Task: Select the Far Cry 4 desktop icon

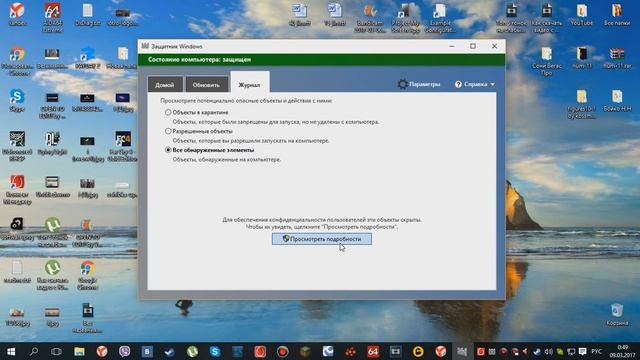Action: coord(123,146)
